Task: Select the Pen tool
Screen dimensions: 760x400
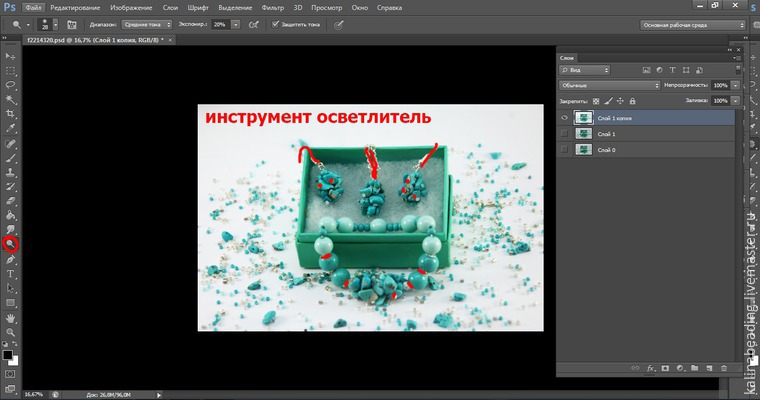Action: [10, 260]
